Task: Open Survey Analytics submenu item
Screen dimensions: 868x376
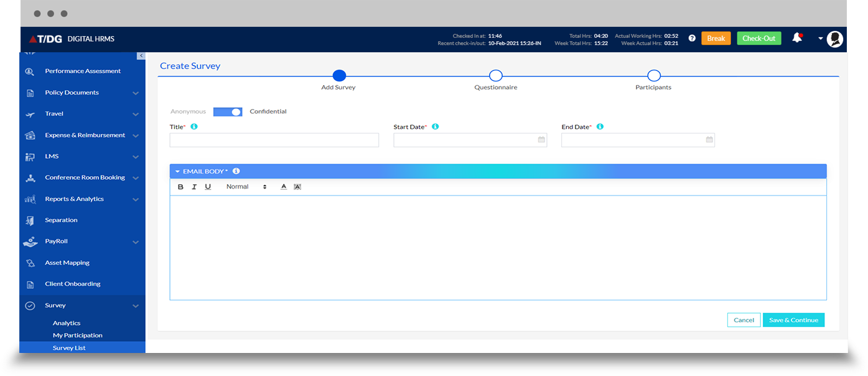Action: pyautogui.click(x=67, y=324)
